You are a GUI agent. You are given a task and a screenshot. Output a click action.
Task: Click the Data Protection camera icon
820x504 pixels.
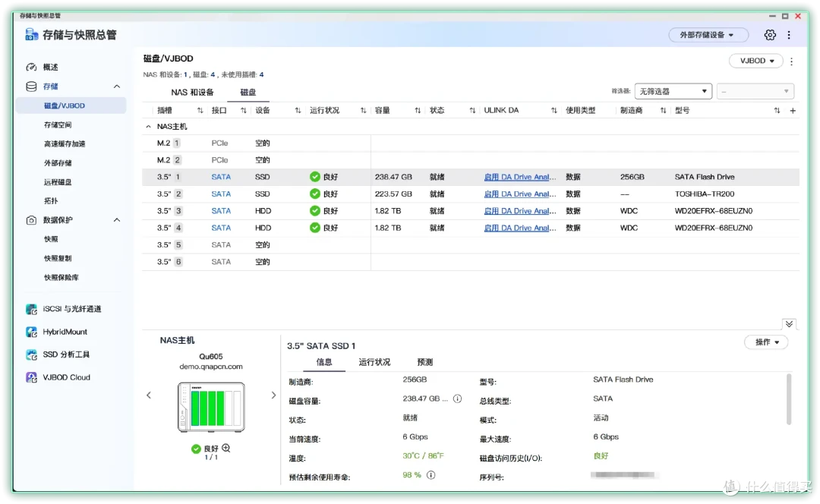coord(31,220)
